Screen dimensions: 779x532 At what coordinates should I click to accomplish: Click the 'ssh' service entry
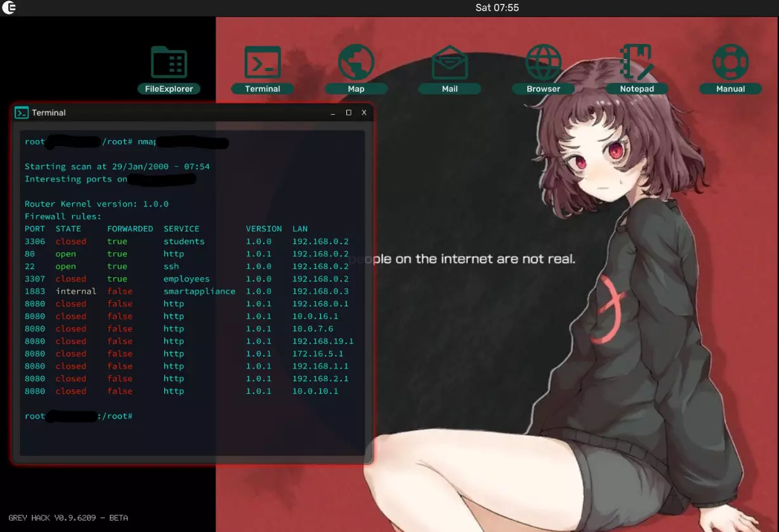[x=171, y=266]
